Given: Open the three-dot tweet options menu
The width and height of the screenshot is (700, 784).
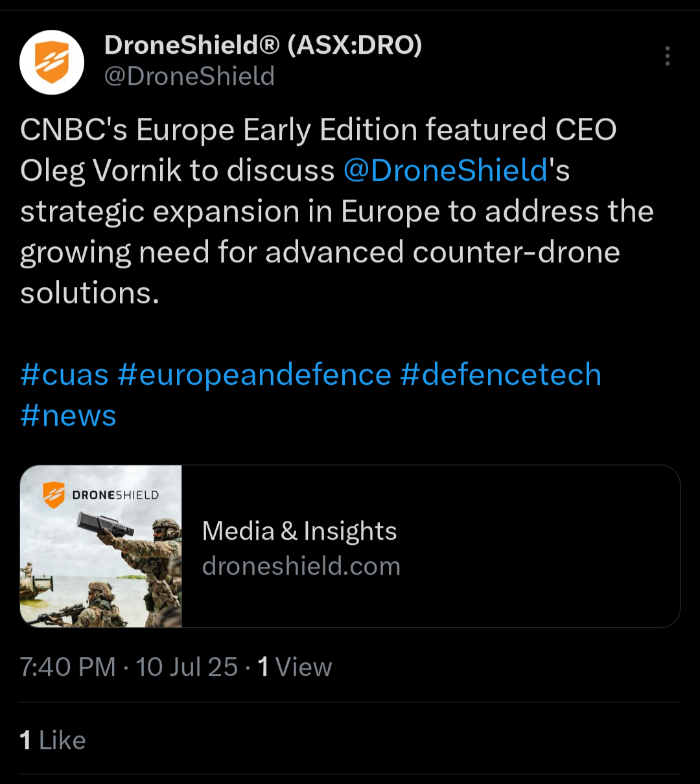Looking at the screenshot, I should pos(667,56).
